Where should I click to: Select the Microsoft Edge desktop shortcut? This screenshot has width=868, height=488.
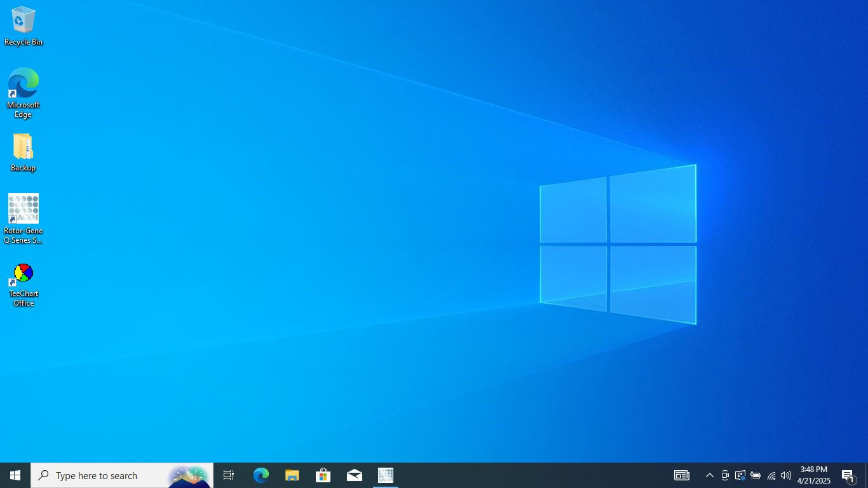[x=24, y=92]
